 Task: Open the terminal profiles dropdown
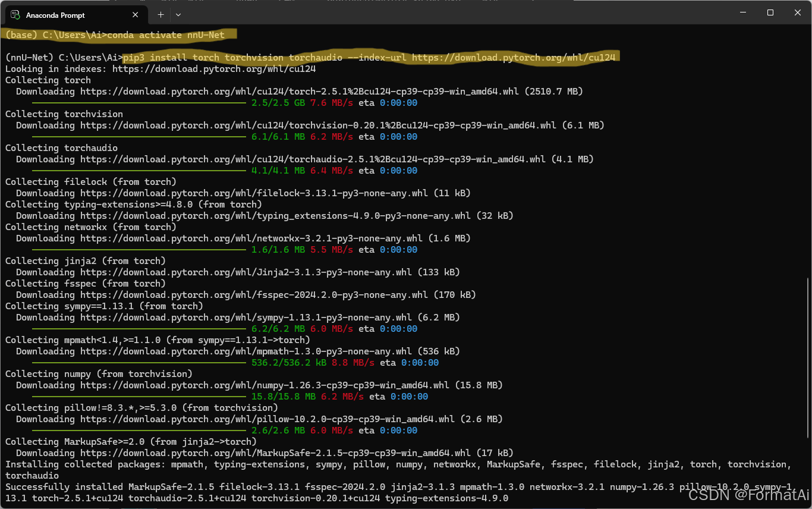tap(178, 14)
